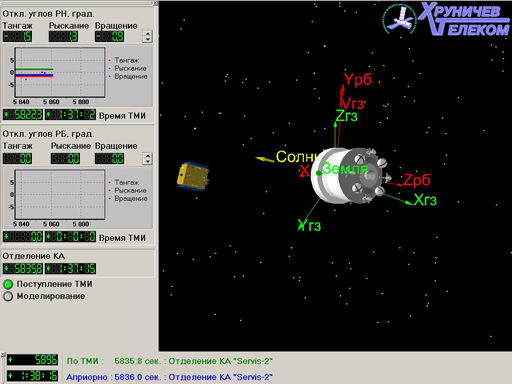This screenshot has width=512, height=384.
Task: Click the PH telemetry seconds display 5822.8
Action: (23, 115)
